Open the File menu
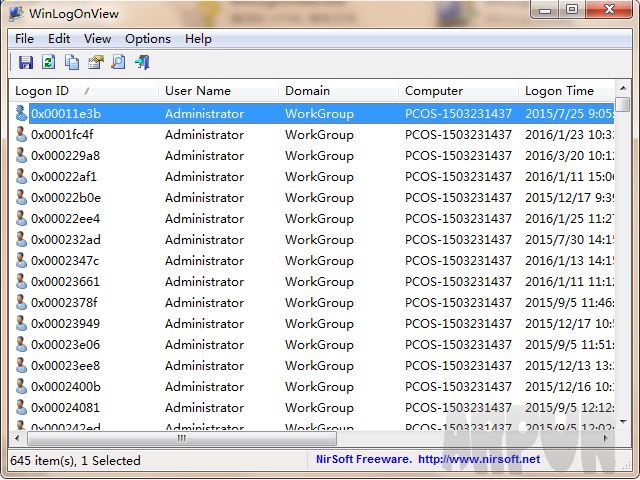The height and width of the screenshot is (480, 640). click(24, 39)
